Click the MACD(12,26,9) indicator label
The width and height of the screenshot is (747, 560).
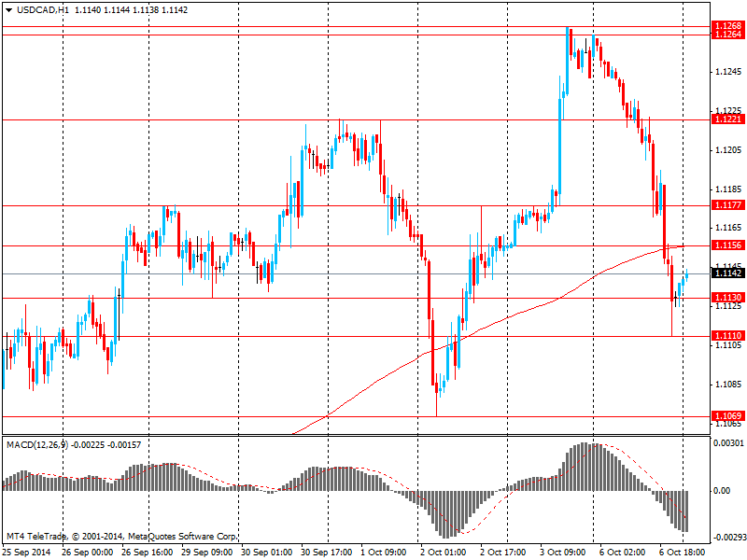(37, 445)
